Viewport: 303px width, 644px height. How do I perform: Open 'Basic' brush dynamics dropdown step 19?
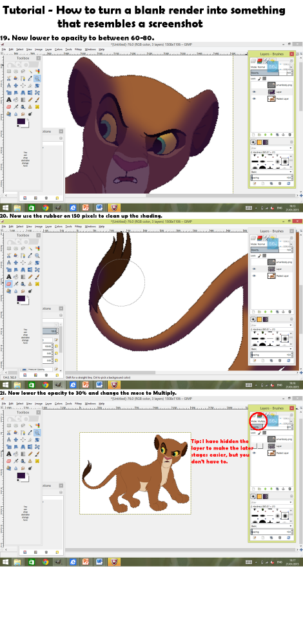pos(272,172)
